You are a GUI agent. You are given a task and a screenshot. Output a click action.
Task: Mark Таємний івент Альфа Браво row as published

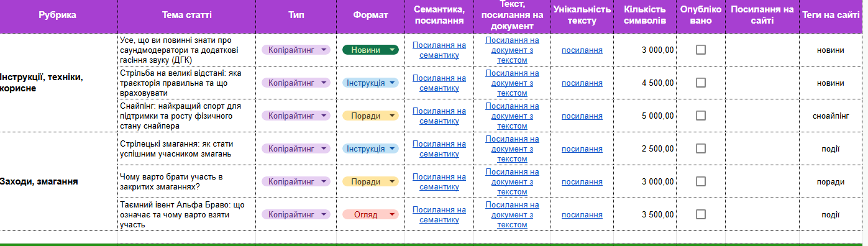tap(701, 214)
